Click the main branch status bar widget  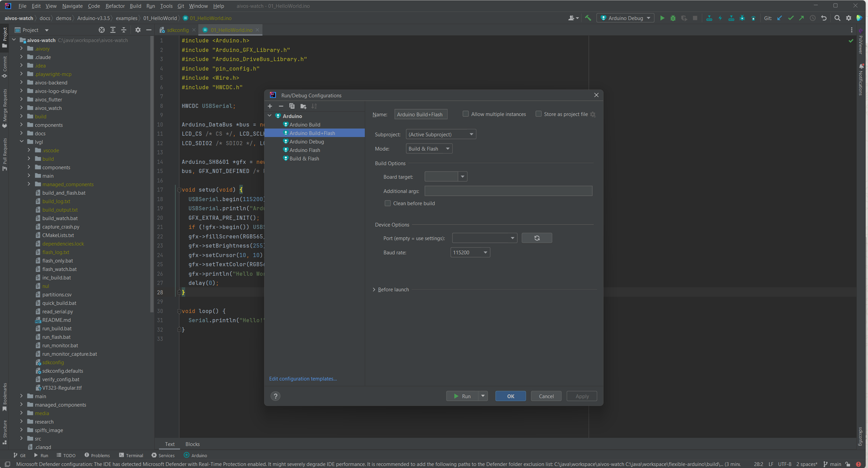[x=832, y=464]
